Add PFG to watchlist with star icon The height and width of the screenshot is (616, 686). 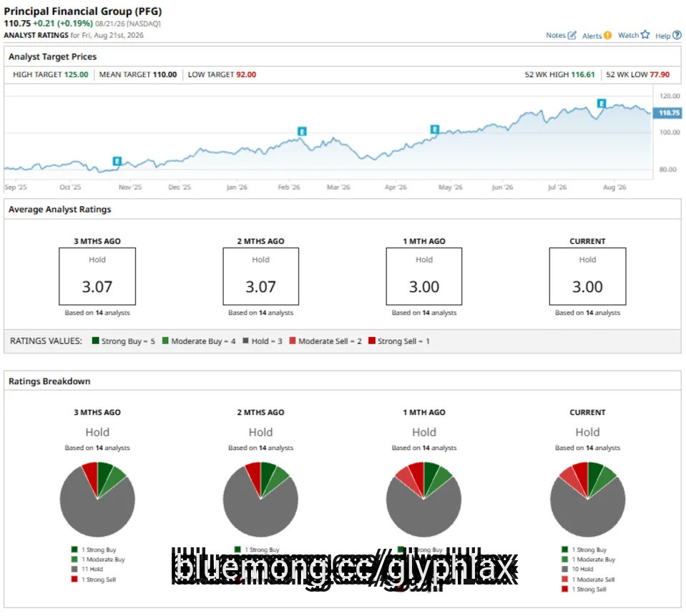click(645, 34)
